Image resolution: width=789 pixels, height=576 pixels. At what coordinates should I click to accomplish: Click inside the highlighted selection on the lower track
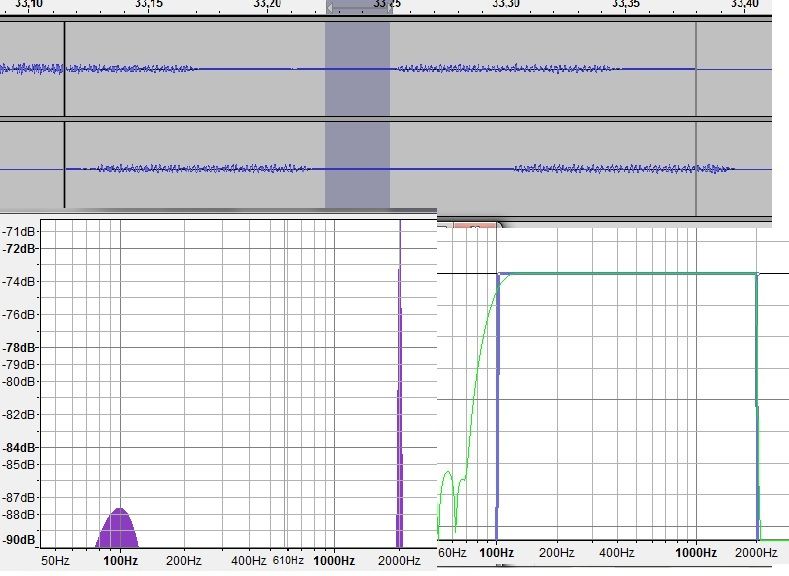[x=357, y=168]
